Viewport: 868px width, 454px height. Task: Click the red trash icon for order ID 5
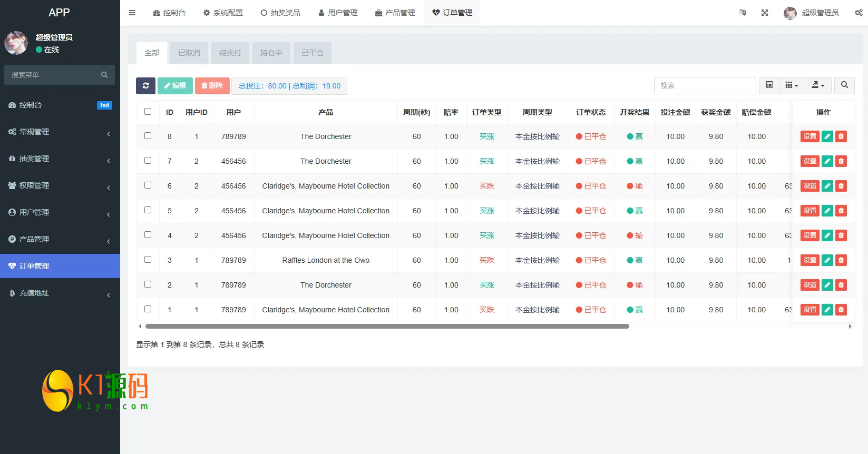pos(841,211)
